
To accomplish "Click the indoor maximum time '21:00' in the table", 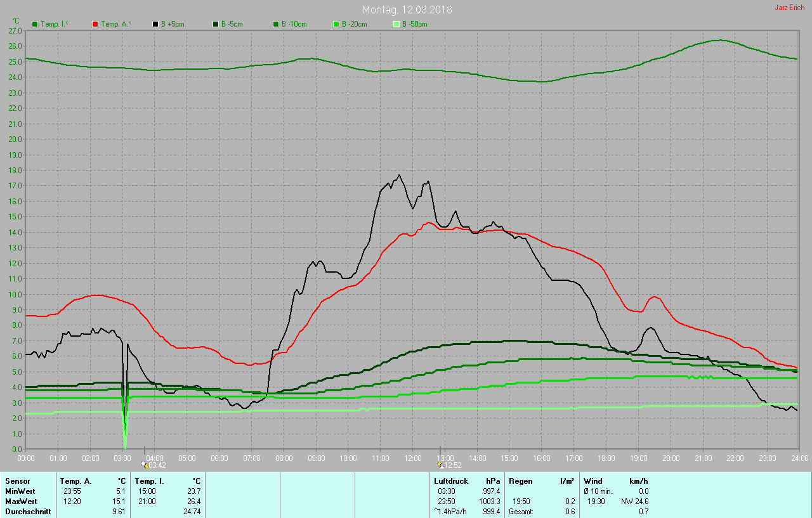I will point(147,502).
